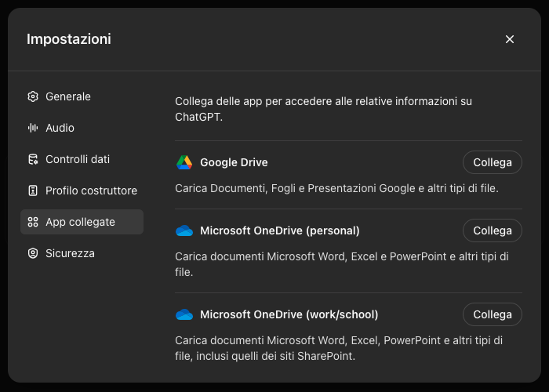Click the Microsoft OneDrive (personal) label

pyautogui.click(x=280, y=230)
